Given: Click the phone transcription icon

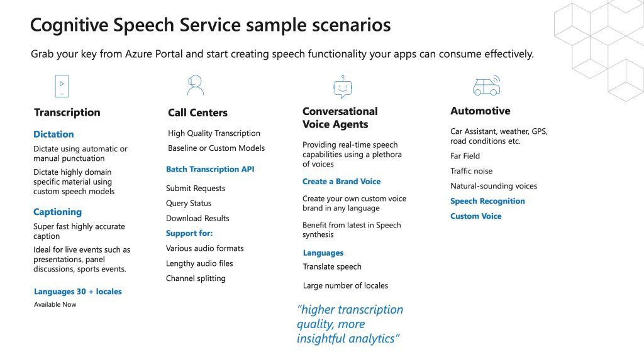Looking at the screenshot, I should [62, 85].
